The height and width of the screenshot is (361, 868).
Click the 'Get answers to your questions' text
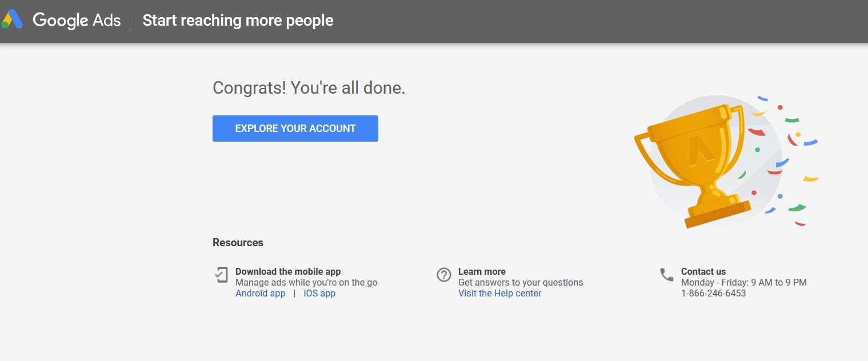pos(521,283)
